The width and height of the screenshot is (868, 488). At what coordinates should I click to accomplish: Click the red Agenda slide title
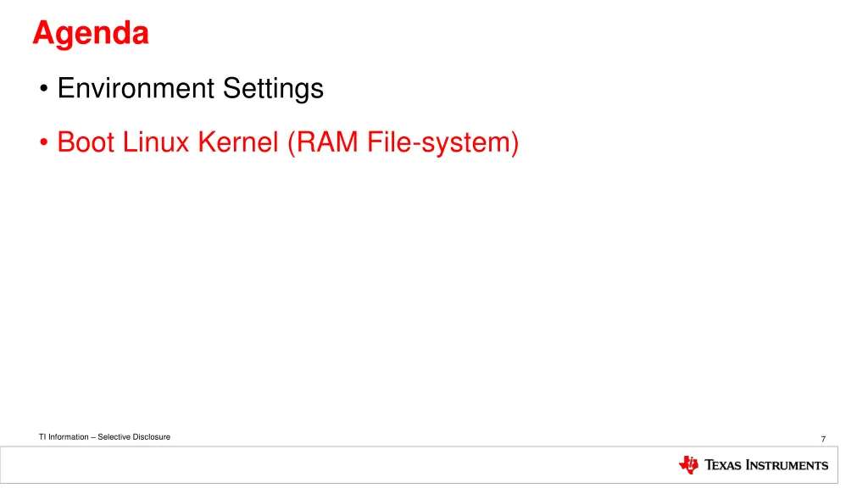pyautogui.click(x=91, y=33)
